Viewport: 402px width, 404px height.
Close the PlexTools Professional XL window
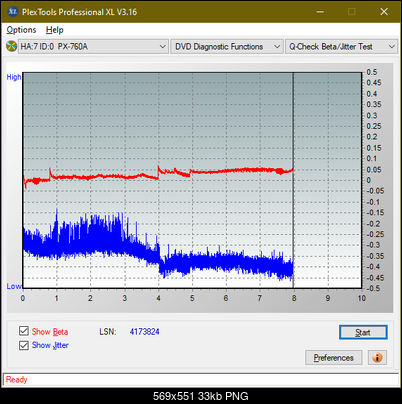pyautogui.click(x=384, y=12)
